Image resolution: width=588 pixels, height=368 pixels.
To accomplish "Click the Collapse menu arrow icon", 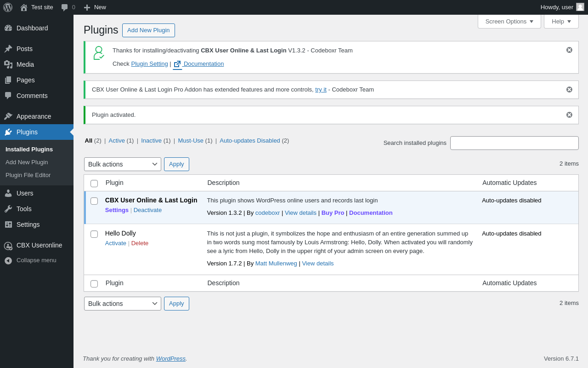I will point(8,260).
